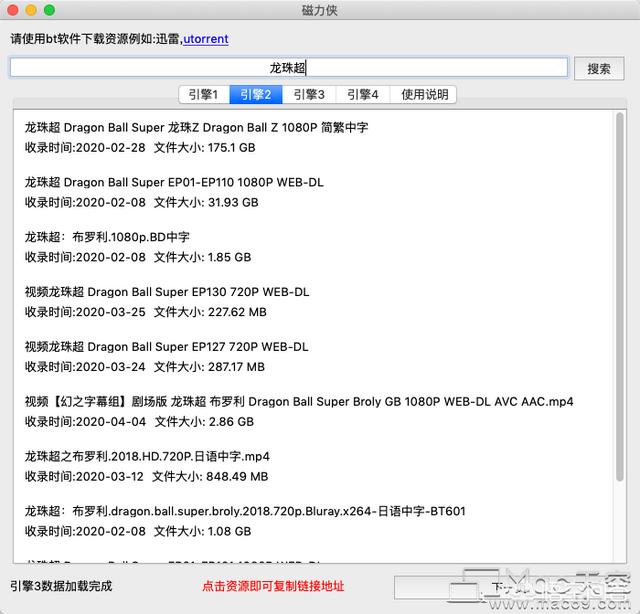Copy link for 龙珠Z 1080P 簡繁中字 result
This screenshot has height=614, width=640.
(x=196, y=128)
